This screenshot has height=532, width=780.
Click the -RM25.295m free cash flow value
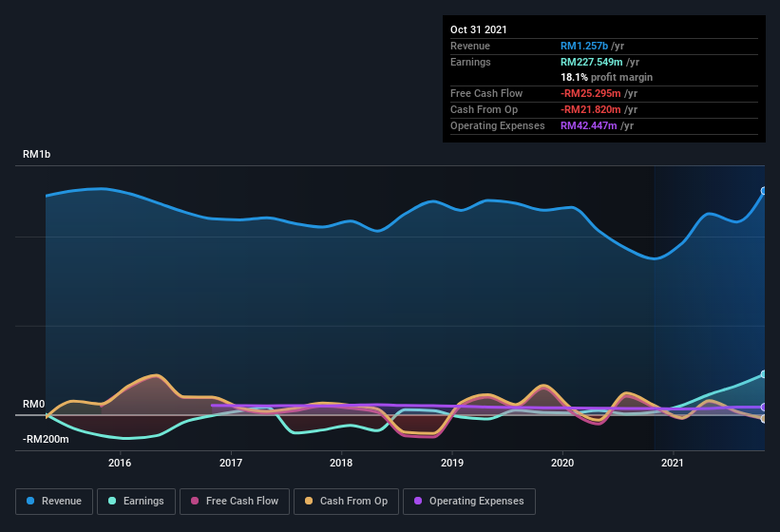[591, 93]
